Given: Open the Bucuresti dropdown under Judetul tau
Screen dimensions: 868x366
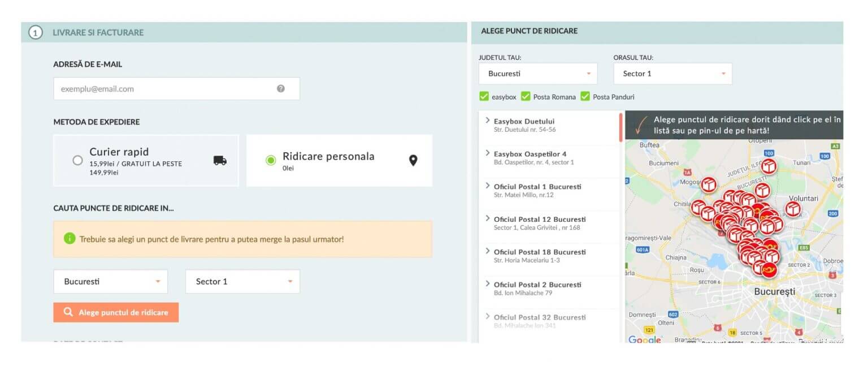Looking at the screenshot, I should pos(537,74).
